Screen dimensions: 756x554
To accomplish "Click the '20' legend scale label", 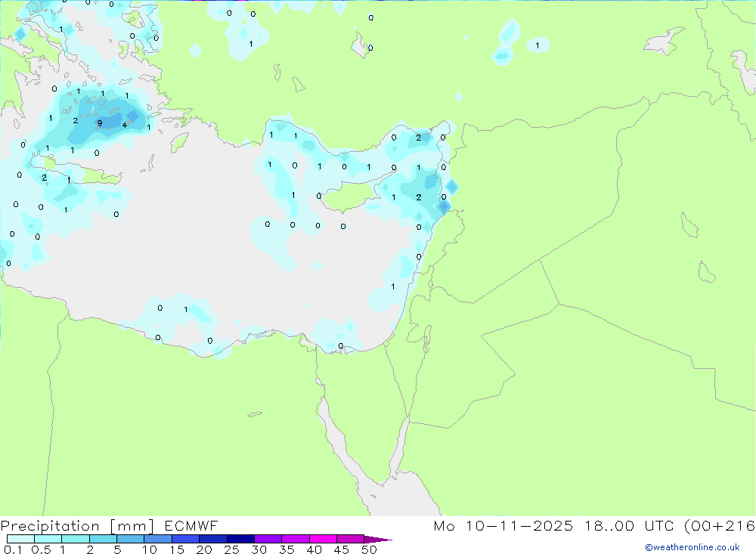I will 204,549.
